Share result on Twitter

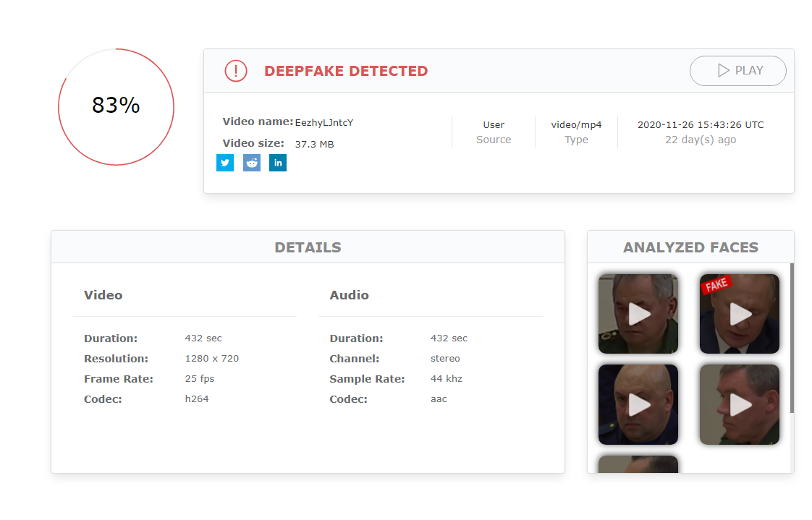[x=225, y=163]
